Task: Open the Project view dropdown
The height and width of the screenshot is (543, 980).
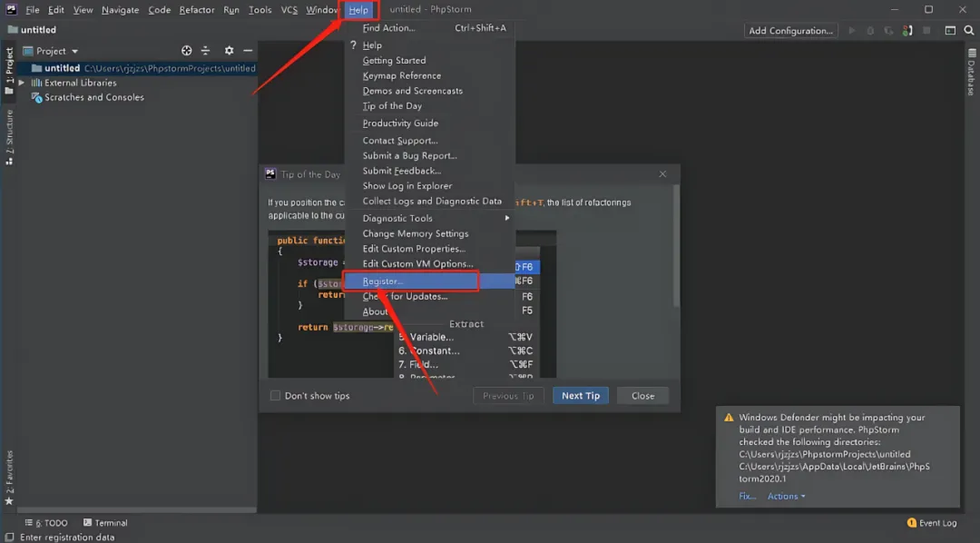Action: [51, 51]
